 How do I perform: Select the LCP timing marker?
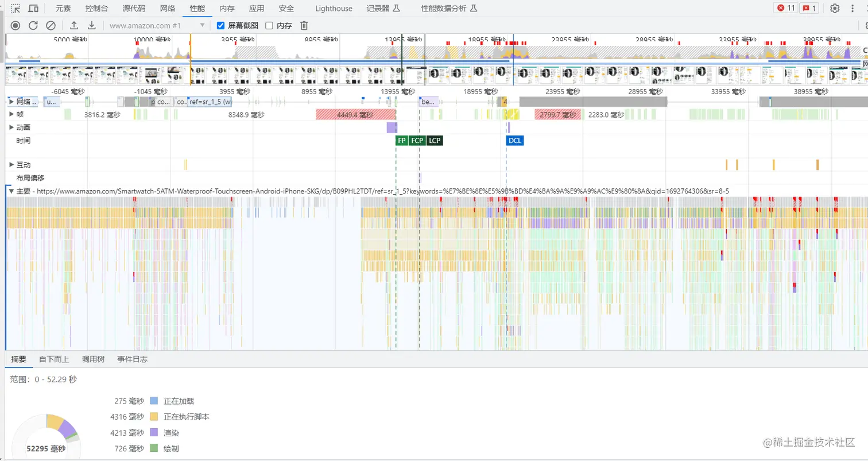(x=435, y=141)
